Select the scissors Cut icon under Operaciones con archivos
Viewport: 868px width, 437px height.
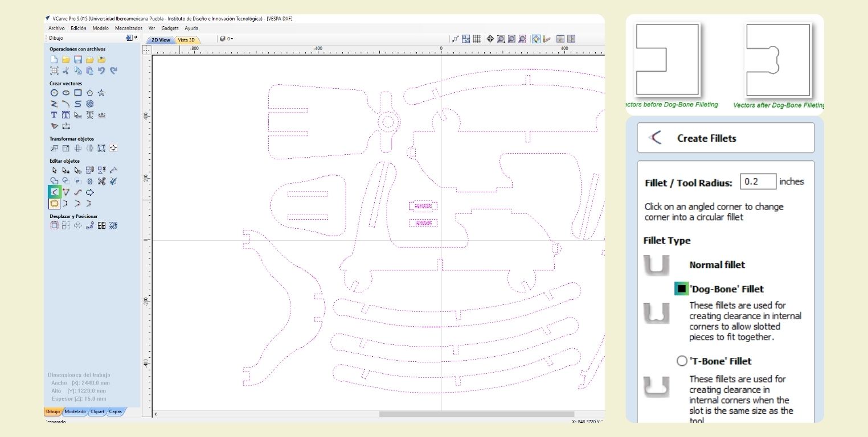pos(66,71)
